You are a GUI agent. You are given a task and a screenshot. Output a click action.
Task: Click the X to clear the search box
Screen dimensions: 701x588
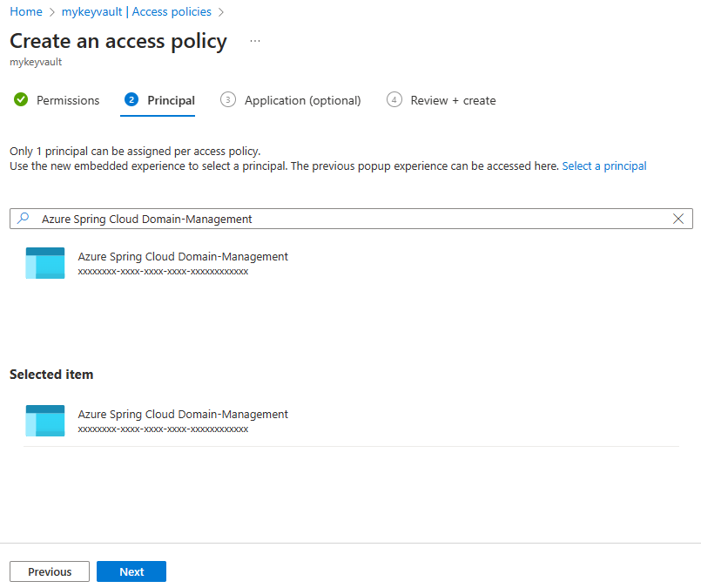[678, 219]
